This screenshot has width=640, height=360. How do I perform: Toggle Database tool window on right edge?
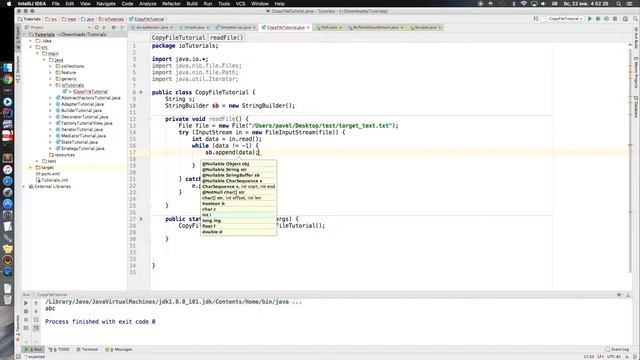(636, 107)
